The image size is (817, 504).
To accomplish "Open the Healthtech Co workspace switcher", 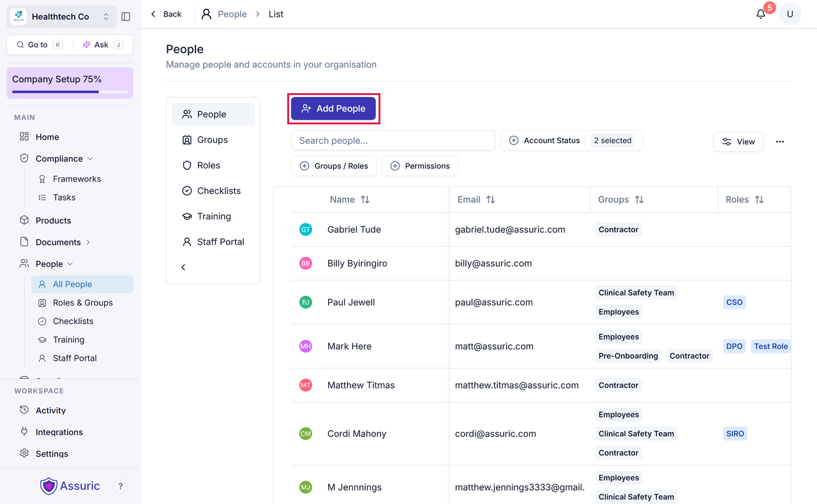I will 61,17.
